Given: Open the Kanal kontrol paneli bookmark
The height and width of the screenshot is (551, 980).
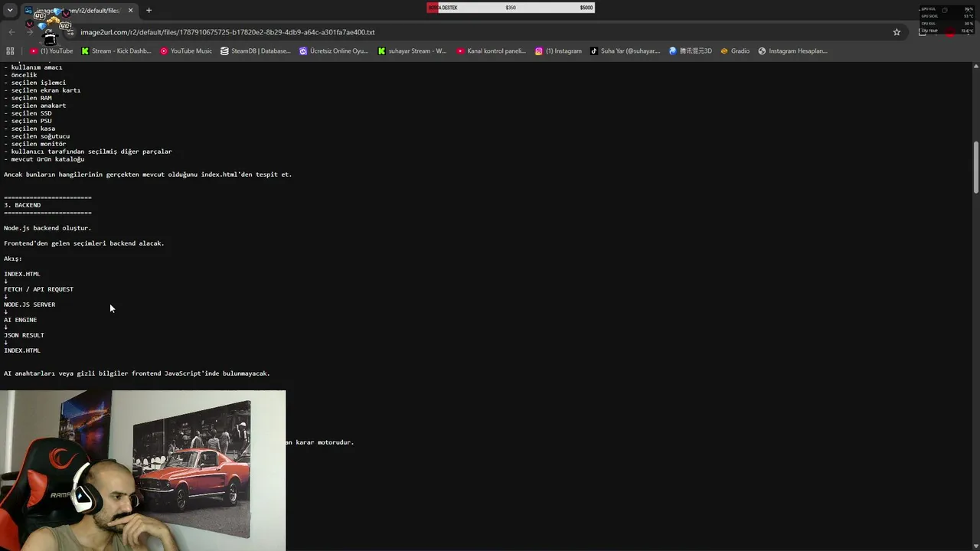Looking at the screenshot, I should point(491,51).
